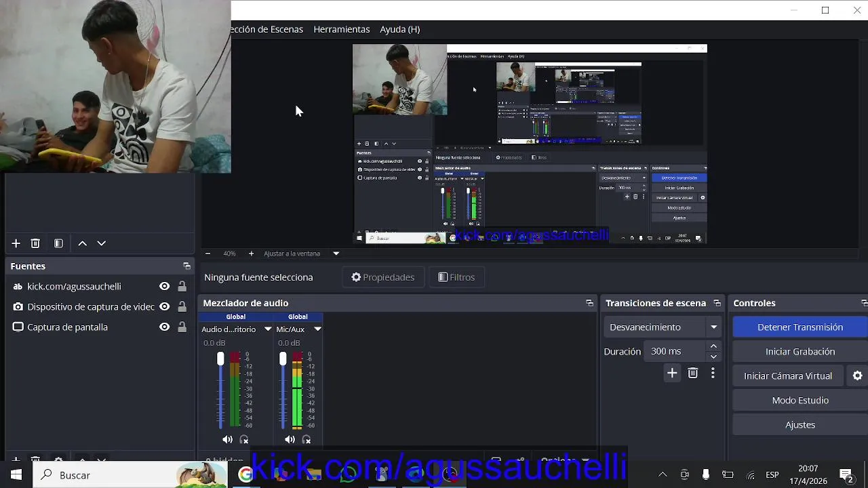Add a new scene with plus icon
This screenshot has width=868, height=488.
click(16, 243)
